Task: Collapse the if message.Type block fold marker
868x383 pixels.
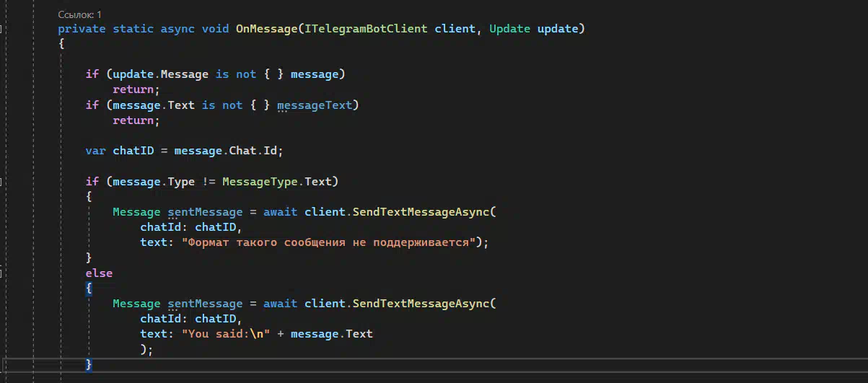Action: click(x=2, y=182)
